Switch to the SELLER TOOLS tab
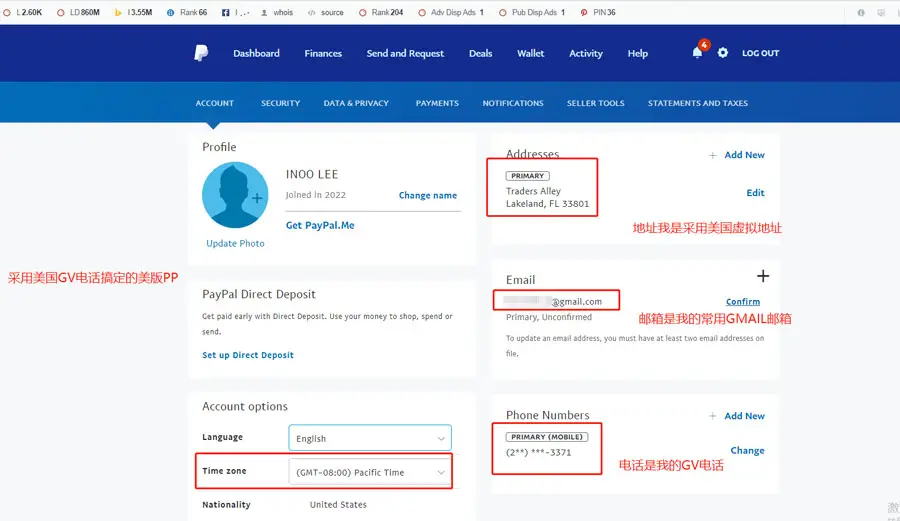 [x=596, y=103]
